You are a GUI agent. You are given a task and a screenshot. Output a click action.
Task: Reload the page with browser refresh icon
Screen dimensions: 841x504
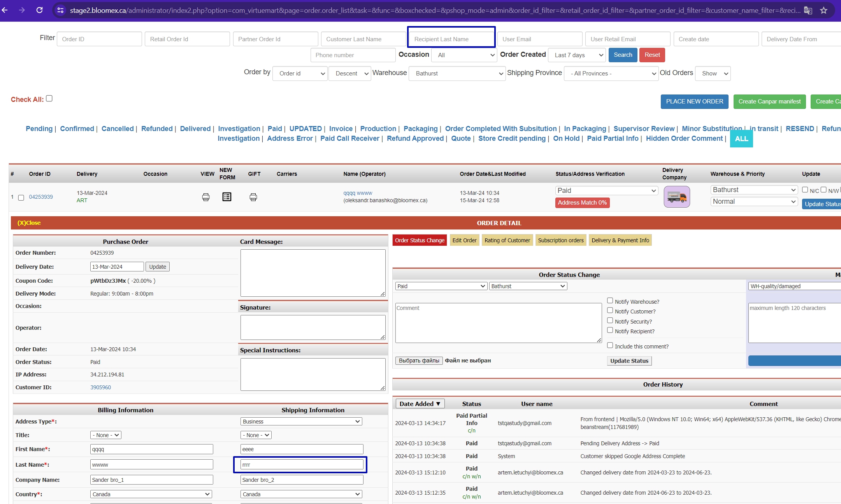(x=40, y=10)
